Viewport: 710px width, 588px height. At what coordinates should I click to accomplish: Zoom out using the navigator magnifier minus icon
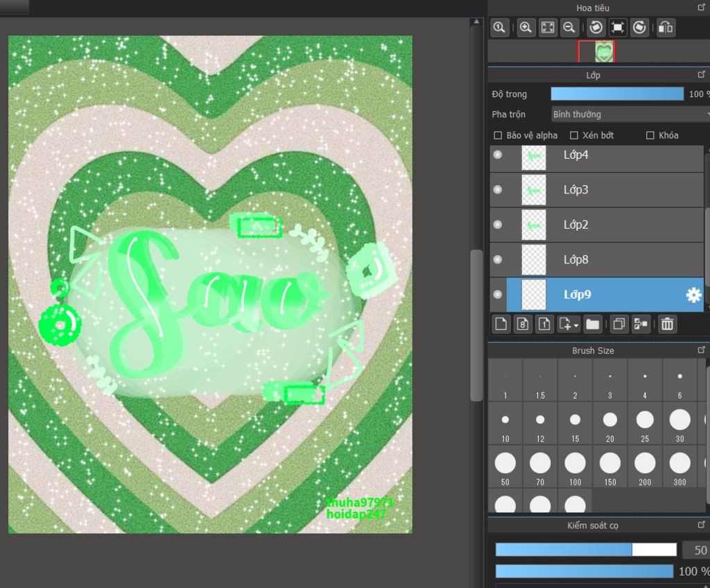[569, 28]
